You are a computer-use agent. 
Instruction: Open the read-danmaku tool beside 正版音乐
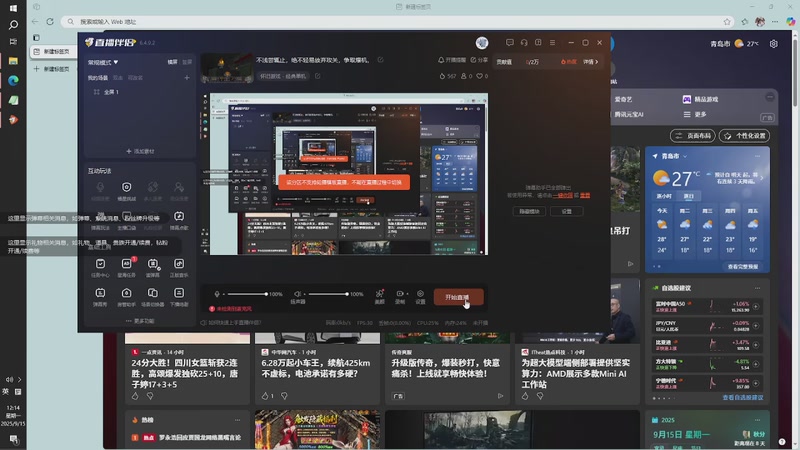tap(153, 267)
